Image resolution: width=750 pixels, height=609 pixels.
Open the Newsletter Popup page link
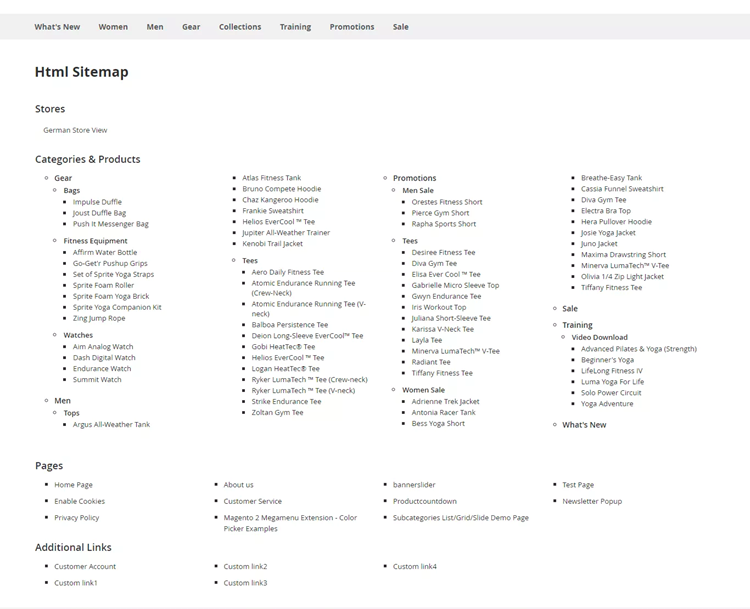coord(592,501)
